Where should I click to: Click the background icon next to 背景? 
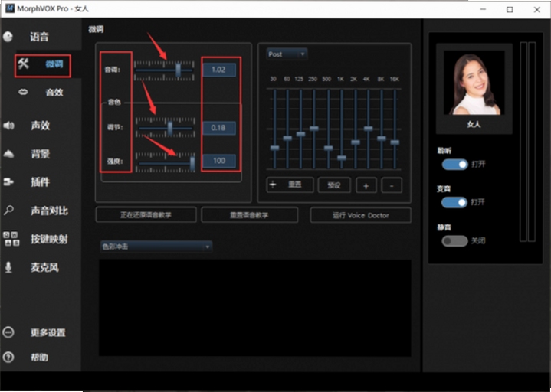[8, 154]
